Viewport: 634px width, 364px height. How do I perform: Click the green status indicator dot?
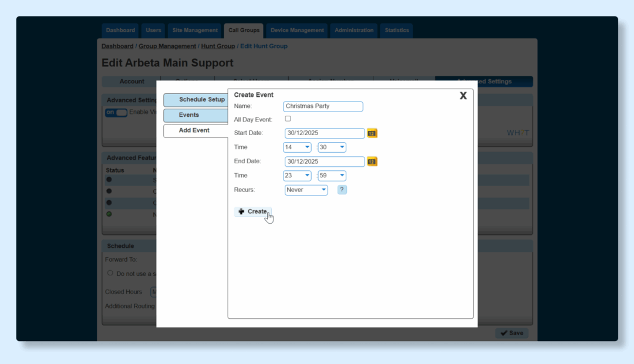[x=109, y=214]
